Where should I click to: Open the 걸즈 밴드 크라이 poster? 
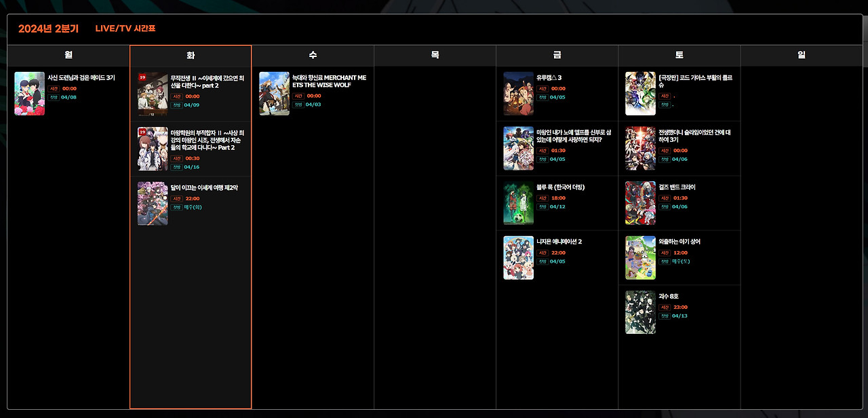click(640, 203)
